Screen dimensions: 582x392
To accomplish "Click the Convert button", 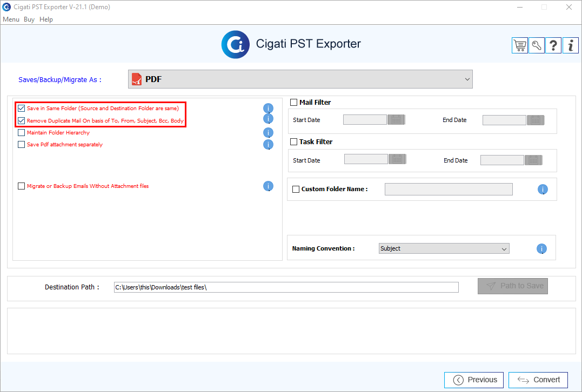I will [538, 380].
